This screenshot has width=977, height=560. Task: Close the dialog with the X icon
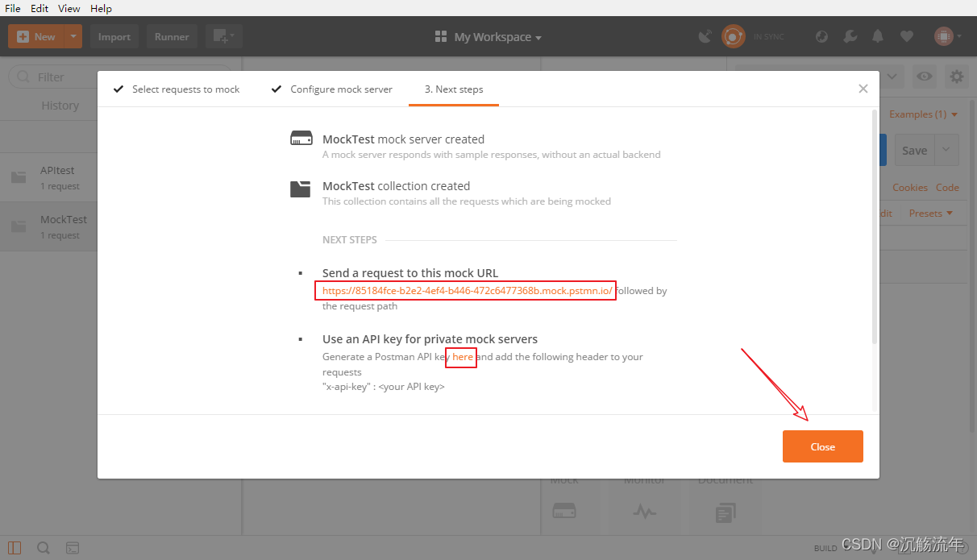tap(863, 89)
